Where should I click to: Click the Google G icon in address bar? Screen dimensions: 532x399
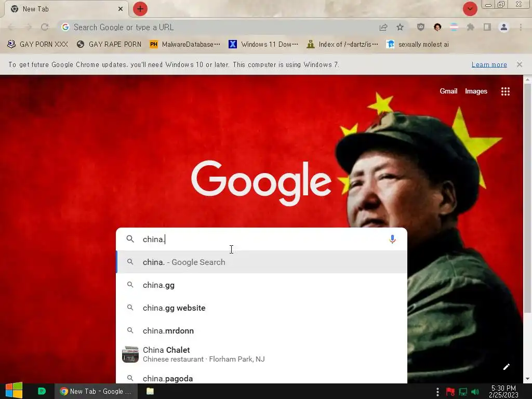[x=65, y=27]
